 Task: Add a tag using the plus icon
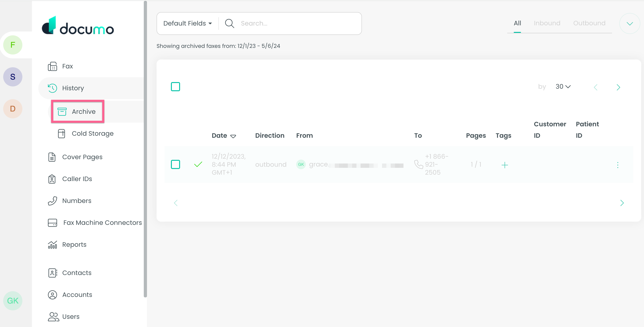[x=505, y=165]
